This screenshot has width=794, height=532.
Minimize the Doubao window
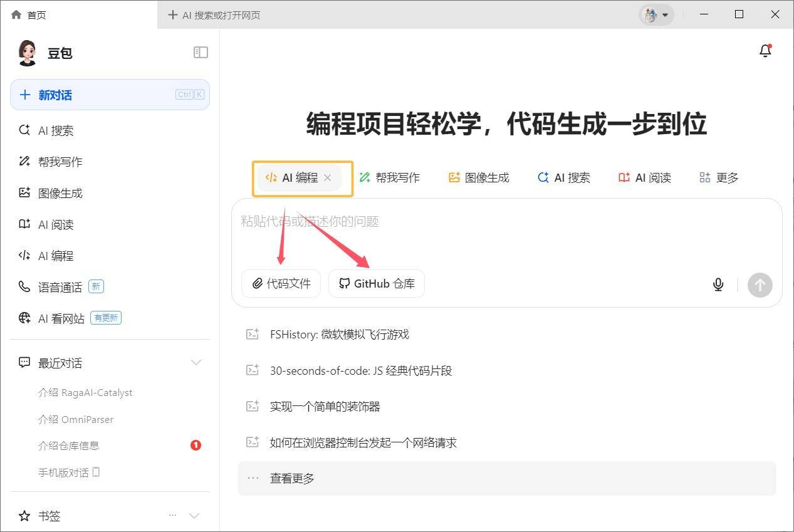pos(703,14)
